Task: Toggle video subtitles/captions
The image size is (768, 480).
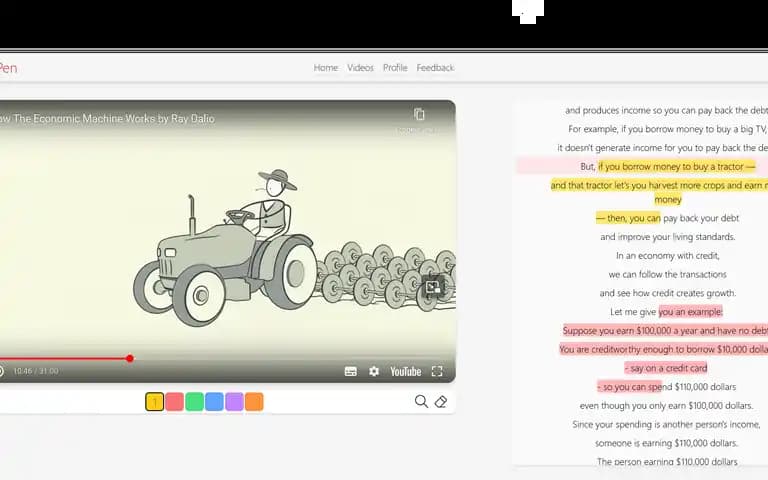Action: click(351, 371)
